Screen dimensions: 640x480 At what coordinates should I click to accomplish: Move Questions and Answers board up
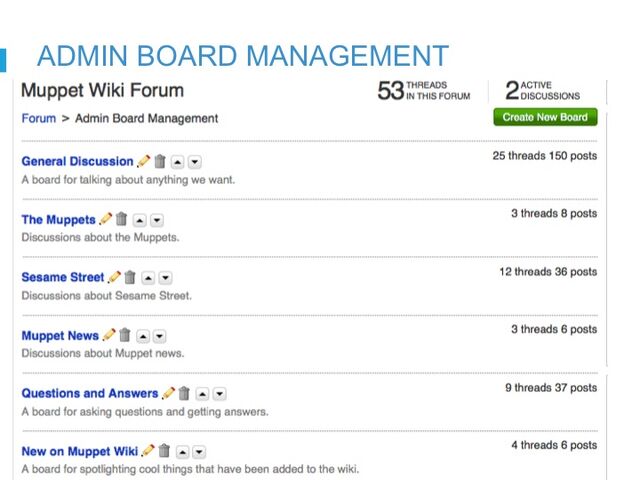point(202,394)
